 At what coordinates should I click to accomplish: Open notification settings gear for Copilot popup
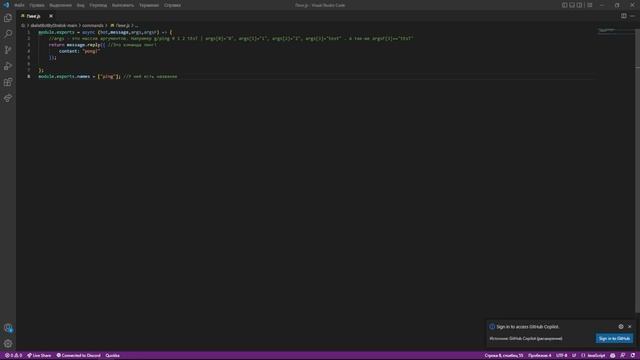point(621,327)
